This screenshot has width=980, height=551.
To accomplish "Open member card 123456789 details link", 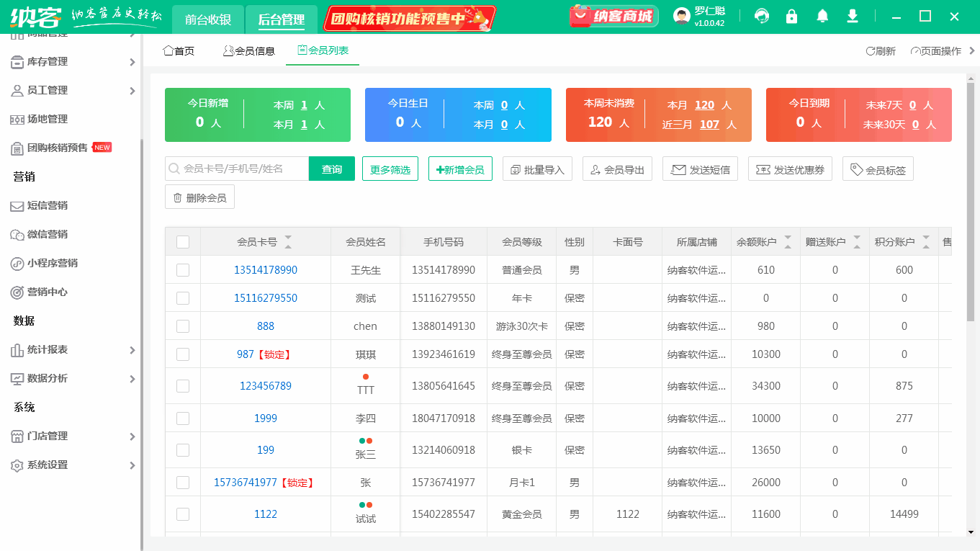I will [266, 385].
